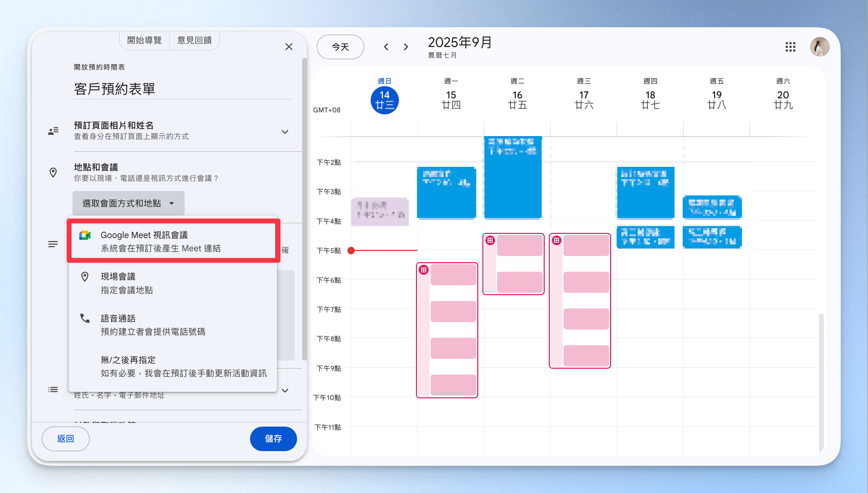Screen dimensions: 868x493
Task: Go to next week arrow
Action: [406, 47]
